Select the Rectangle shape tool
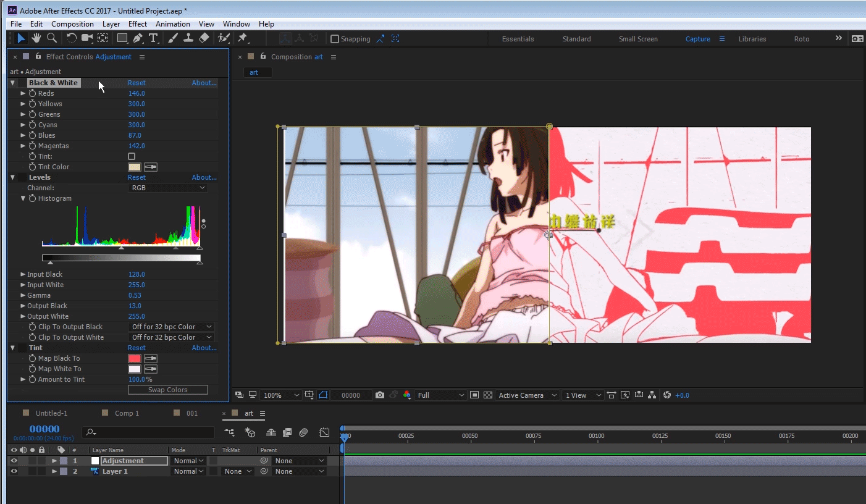The width and height of the screenshot is (866, 504). click(x=122, y=38)
